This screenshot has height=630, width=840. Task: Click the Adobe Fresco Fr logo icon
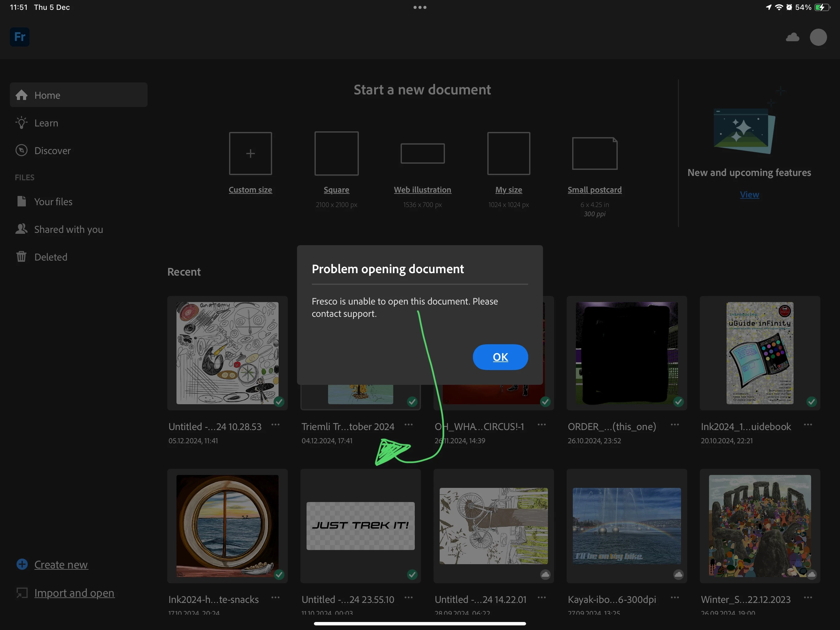coord(20,37)
